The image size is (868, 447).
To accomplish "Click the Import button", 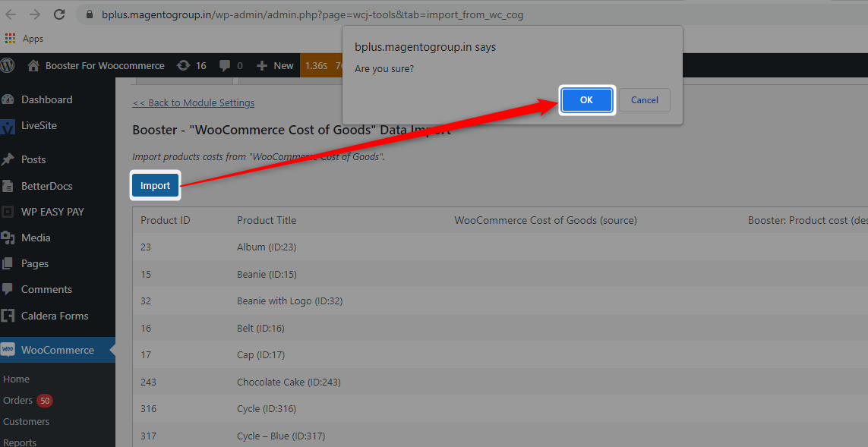I will pyautogui.click(x=155, y=185).
